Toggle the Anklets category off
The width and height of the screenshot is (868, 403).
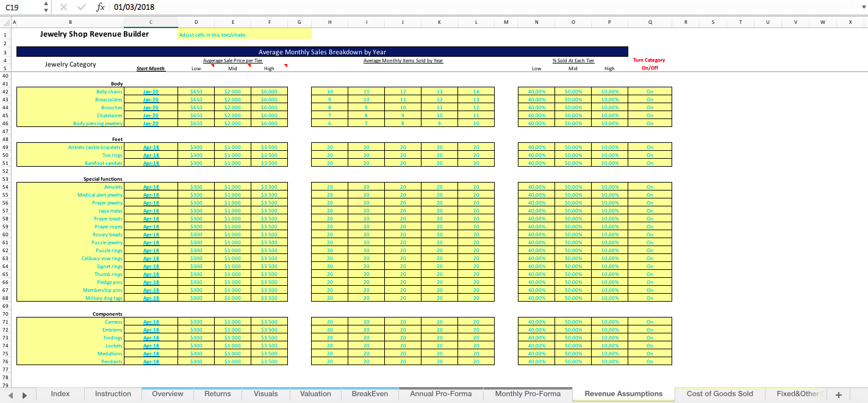(648, 147)
